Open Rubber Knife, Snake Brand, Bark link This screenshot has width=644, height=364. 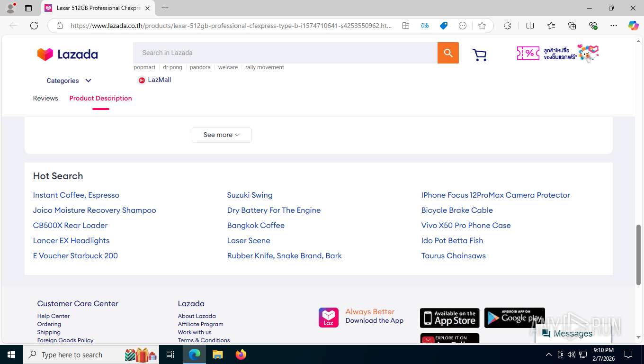tap(284, 256)
